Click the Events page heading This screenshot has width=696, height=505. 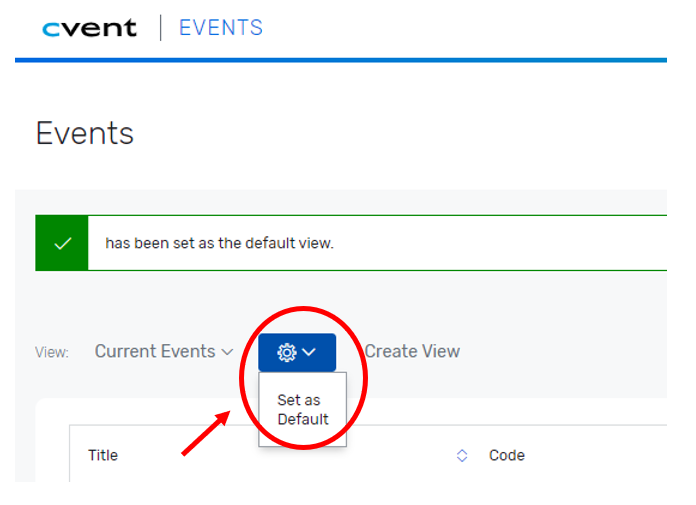84,133
